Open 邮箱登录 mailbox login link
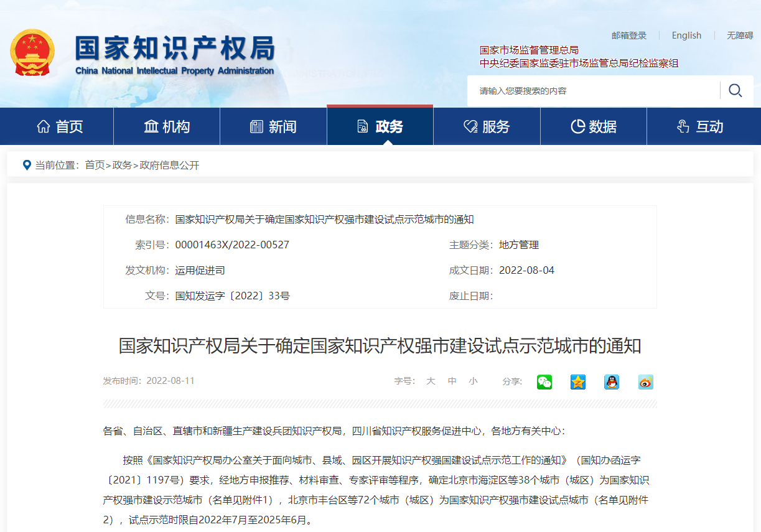This screenshot has height=532, width=761. (629, 35)
